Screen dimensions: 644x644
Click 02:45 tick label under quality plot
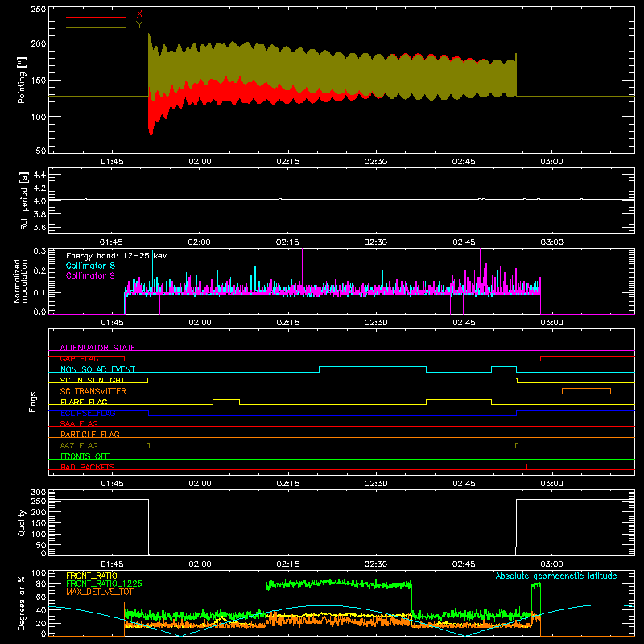(x=464, y=564)
